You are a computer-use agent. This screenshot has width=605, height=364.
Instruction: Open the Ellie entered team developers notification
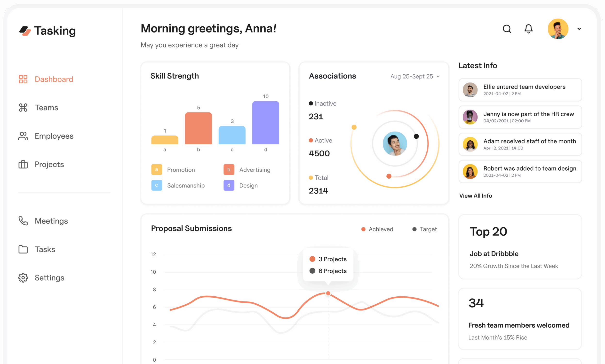coord(520,90)
